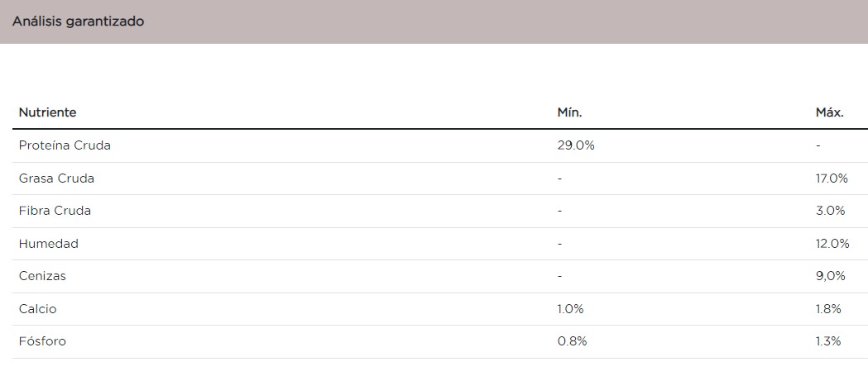Click the Fósforo nutrient label
This screenshot has height=376, width=868.
coord(42,341)
